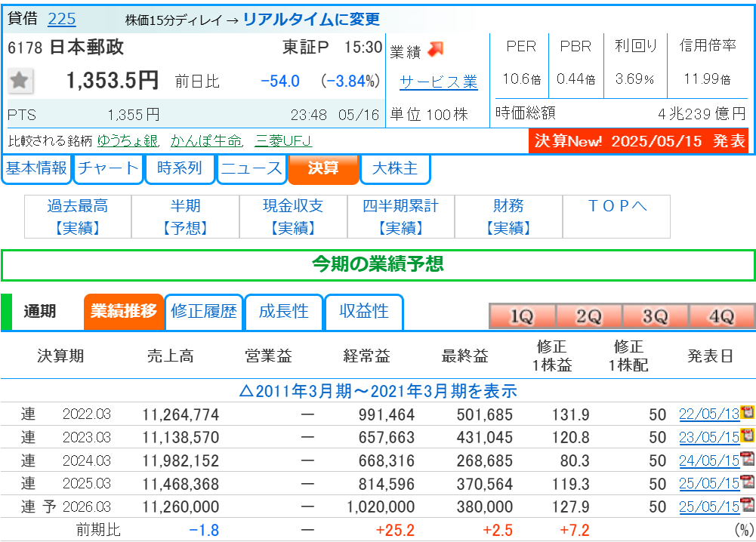Click the ＴＯＰへ link
This screenshot has height=542, width=756.
(x=617, y=206)
